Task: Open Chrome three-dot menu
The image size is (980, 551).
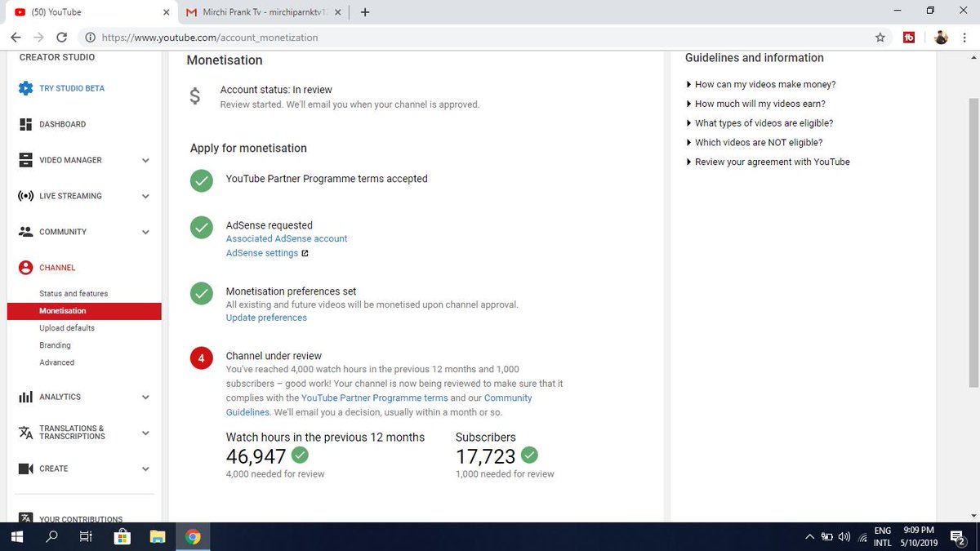Action: click(x=964, y=38)
